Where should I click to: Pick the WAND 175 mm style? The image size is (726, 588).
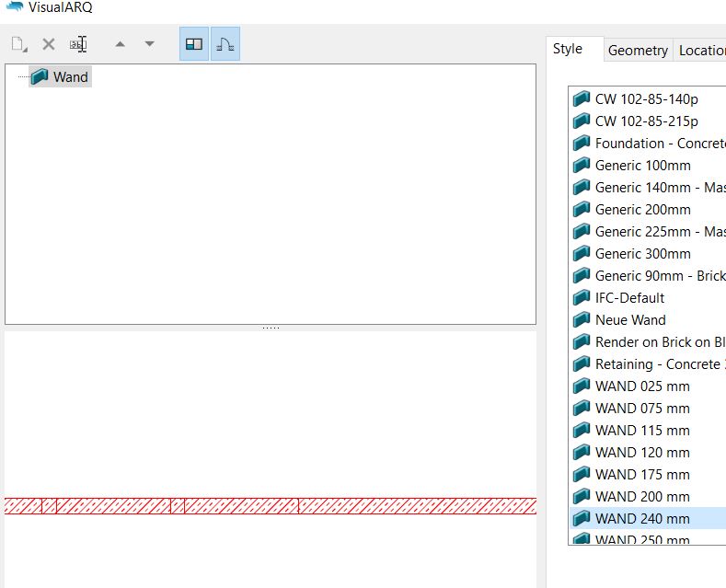648,475
